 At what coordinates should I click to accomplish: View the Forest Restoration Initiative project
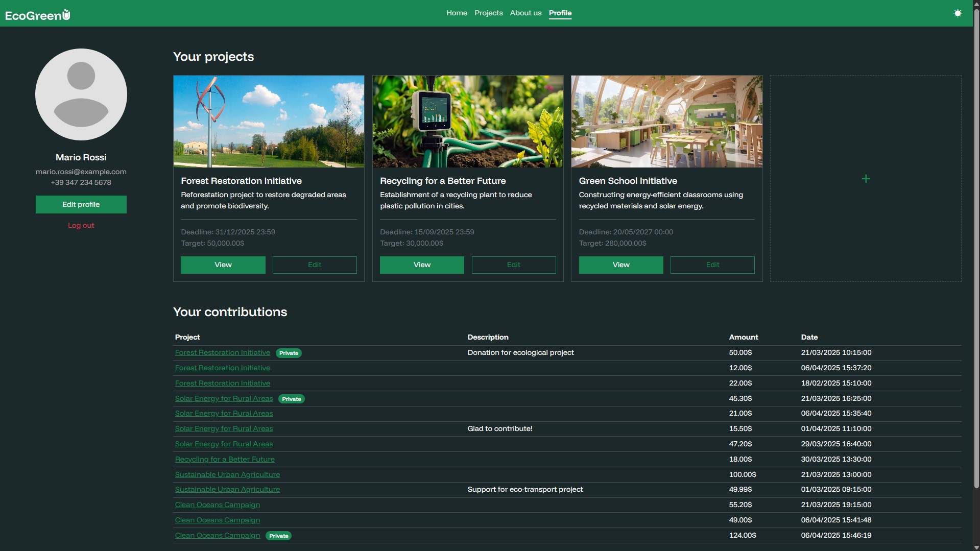click(223, 265)
